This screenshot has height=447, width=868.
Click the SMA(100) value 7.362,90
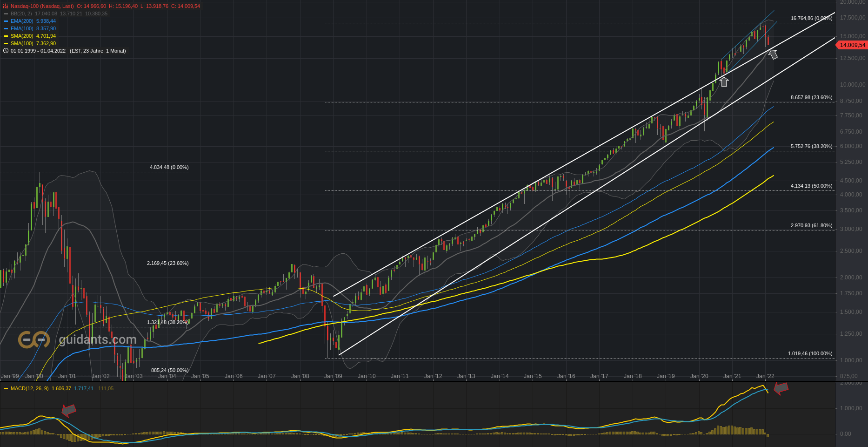(x=46, y=44)
